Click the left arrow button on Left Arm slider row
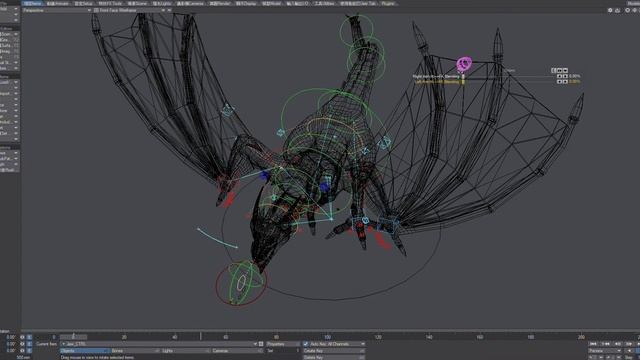 pos(559,82)
